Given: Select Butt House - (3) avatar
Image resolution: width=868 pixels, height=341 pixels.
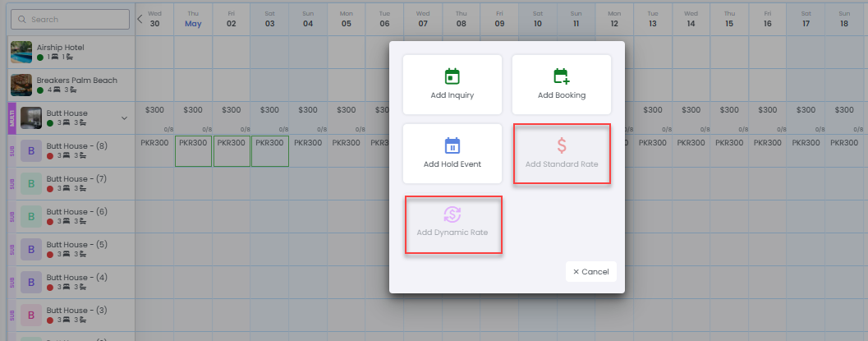Looking at the screenshot, I should coord(31,315).
